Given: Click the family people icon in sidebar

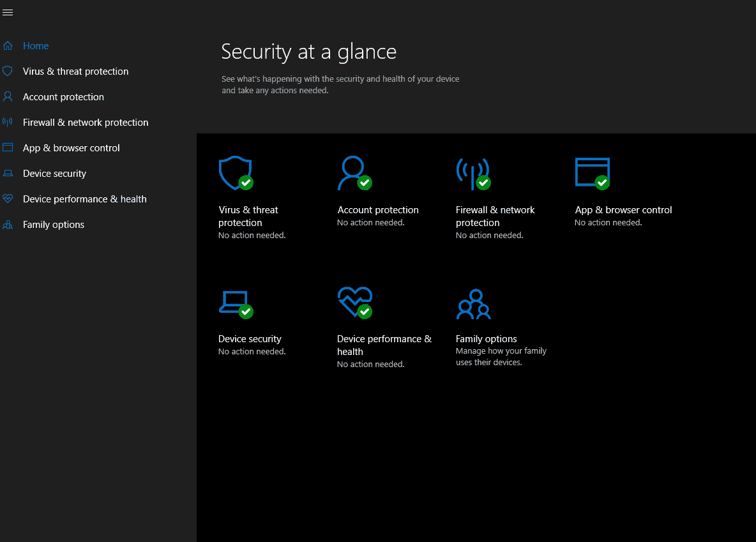Looking at the screenshot, I should [x=8, y=225].
